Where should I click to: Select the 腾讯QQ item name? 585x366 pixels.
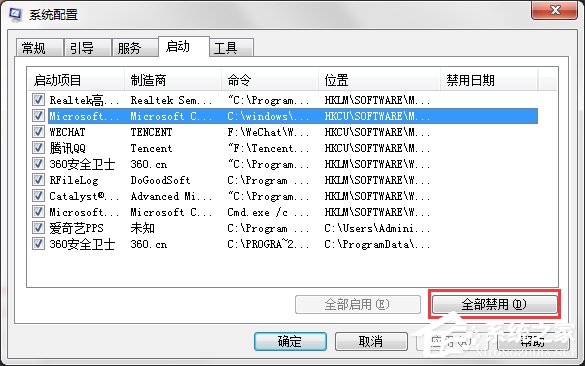[67, 148]
